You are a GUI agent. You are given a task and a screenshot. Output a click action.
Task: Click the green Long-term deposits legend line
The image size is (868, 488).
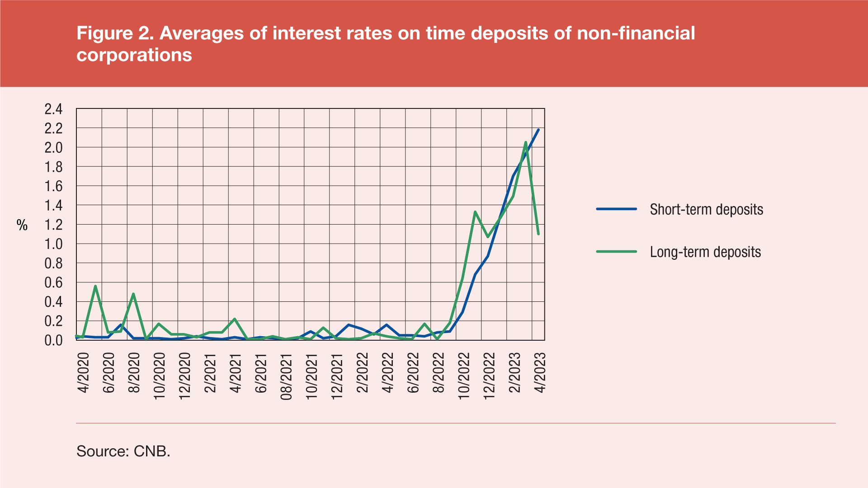click(616, 252)
